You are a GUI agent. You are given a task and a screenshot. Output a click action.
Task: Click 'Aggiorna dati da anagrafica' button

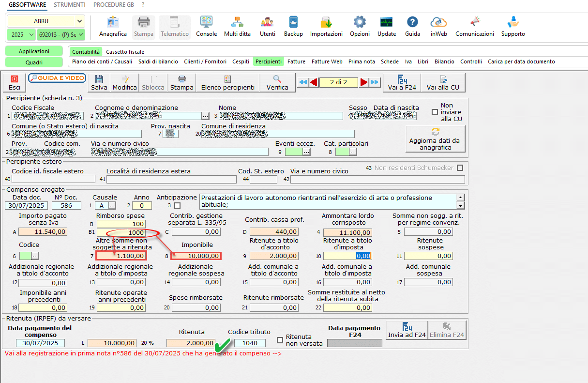click(x=435, y=139)
